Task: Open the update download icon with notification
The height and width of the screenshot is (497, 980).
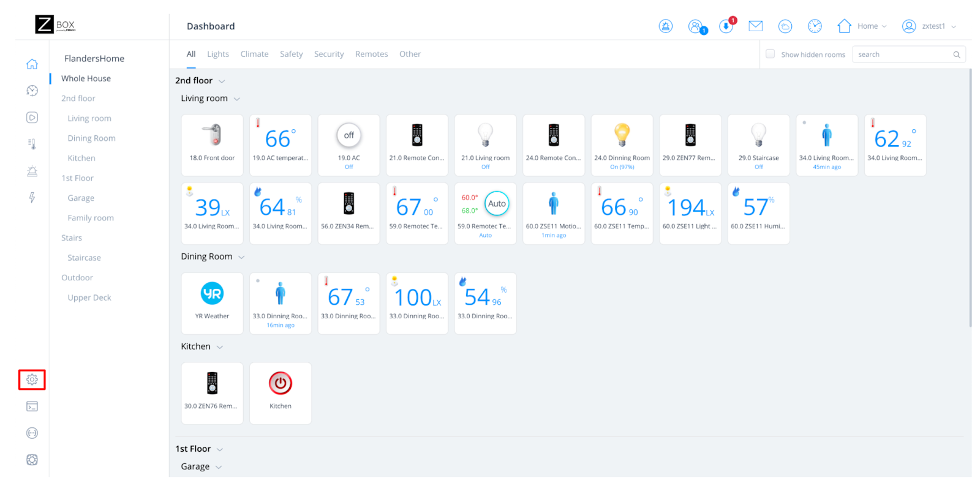Action: click(x=726, y=26)
